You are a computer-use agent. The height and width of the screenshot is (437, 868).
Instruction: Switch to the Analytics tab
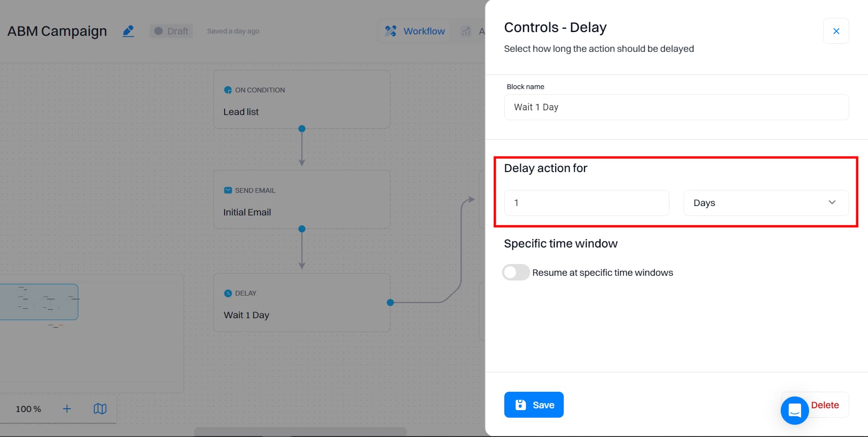[x=476, y=31]
